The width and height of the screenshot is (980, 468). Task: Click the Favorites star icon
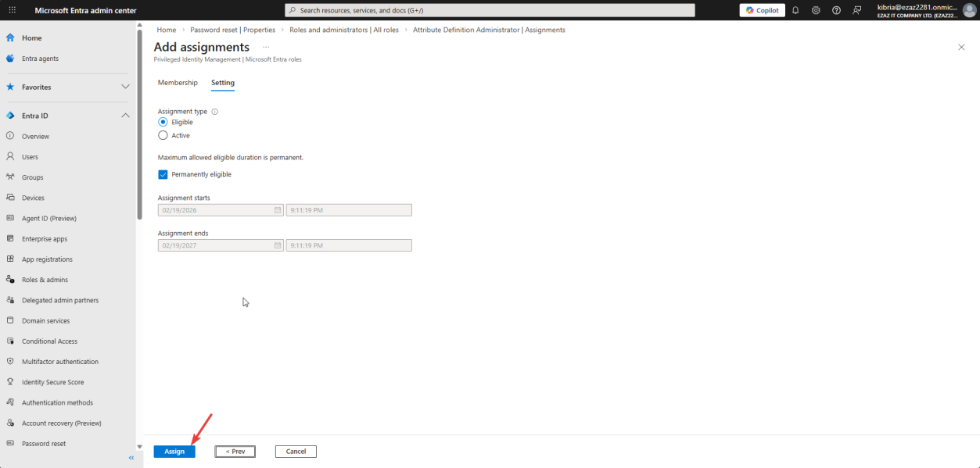click(10, 87)
